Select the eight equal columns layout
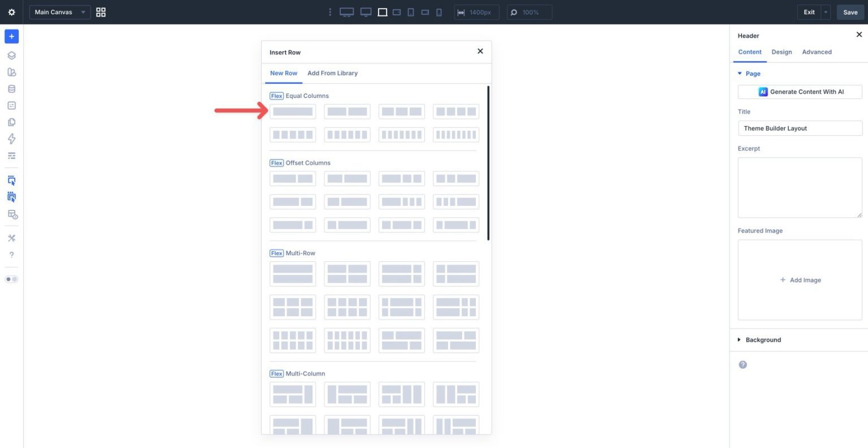 point(456,135)
